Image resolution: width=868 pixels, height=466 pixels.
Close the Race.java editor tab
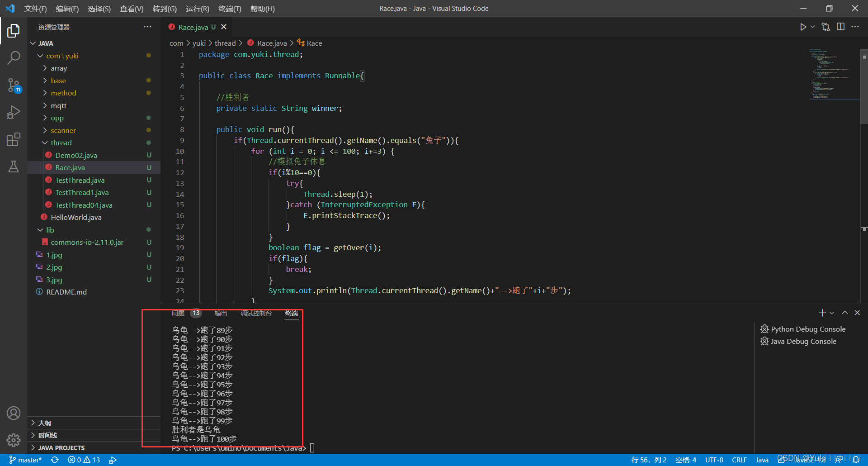[x=223, y=27]
